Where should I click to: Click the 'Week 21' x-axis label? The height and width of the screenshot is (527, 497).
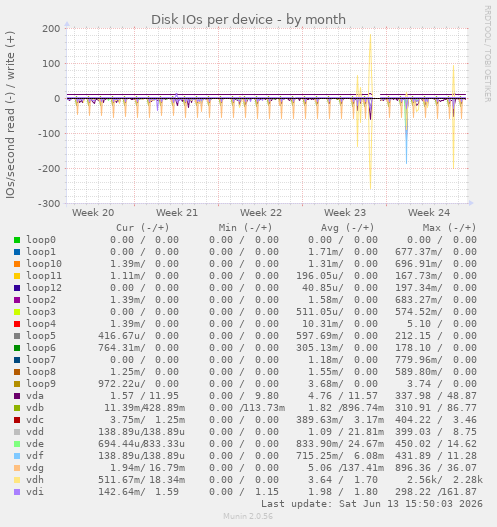tap(177, 213)
